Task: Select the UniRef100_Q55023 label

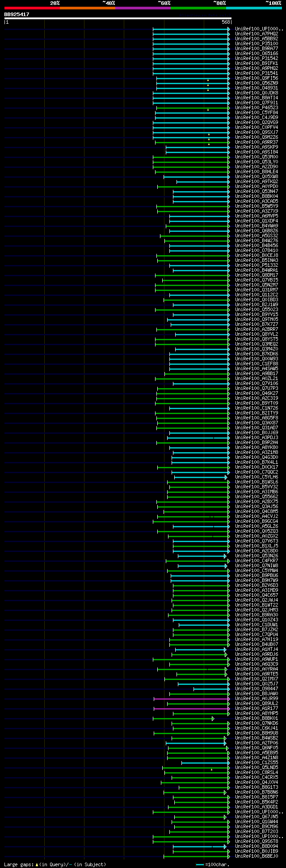Action: 257,309
